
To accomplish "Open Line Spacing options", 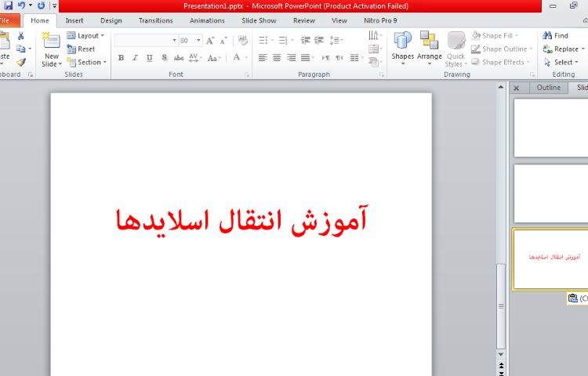I will click(336, 40).
